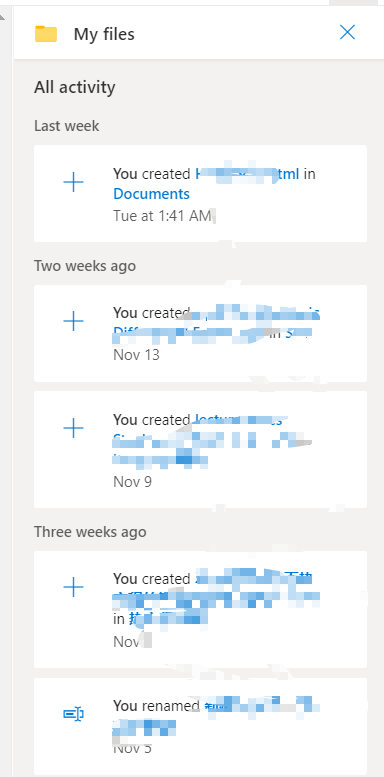Click the All activity heading
The width and height of the screenshot is (384, 777).
tap(75, 87)
